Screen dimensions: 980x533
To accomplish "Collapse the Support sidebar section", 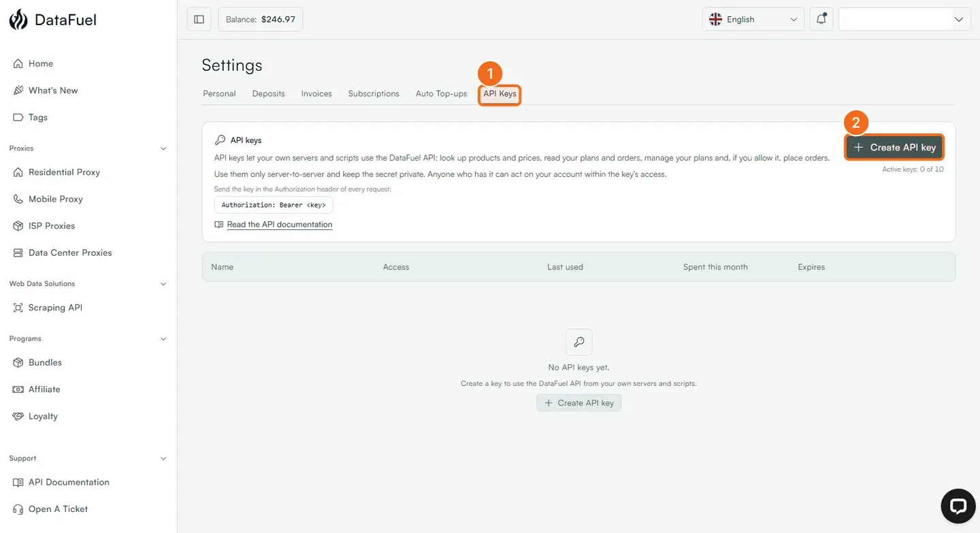I will [163, 459].
